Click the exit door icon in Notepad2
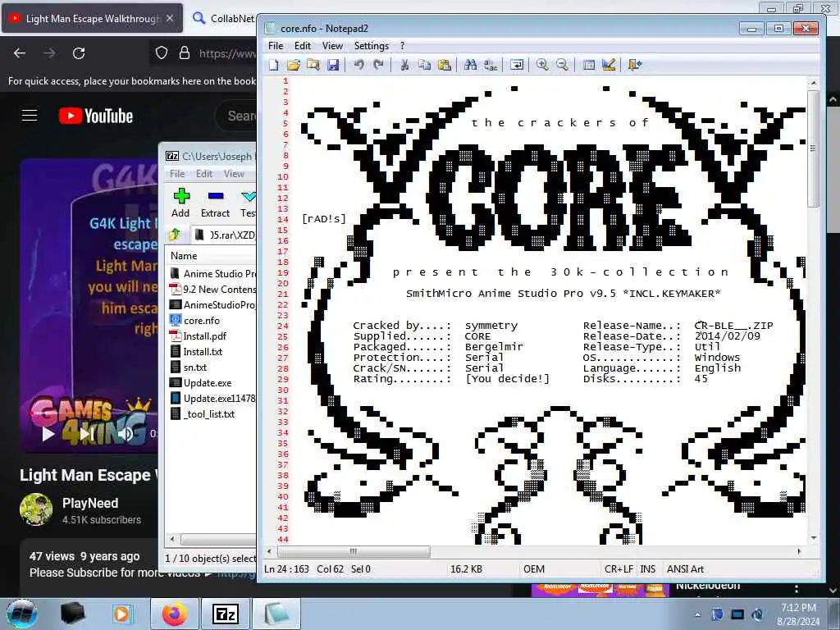This screenshot has width=840, height=630. click(x=634, y=65)
